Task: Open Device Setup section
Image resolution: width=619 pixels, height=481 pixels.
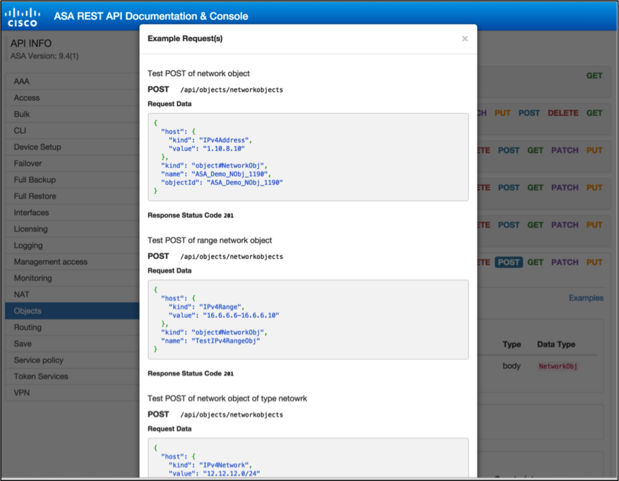Action: click(x=72, y=147)
